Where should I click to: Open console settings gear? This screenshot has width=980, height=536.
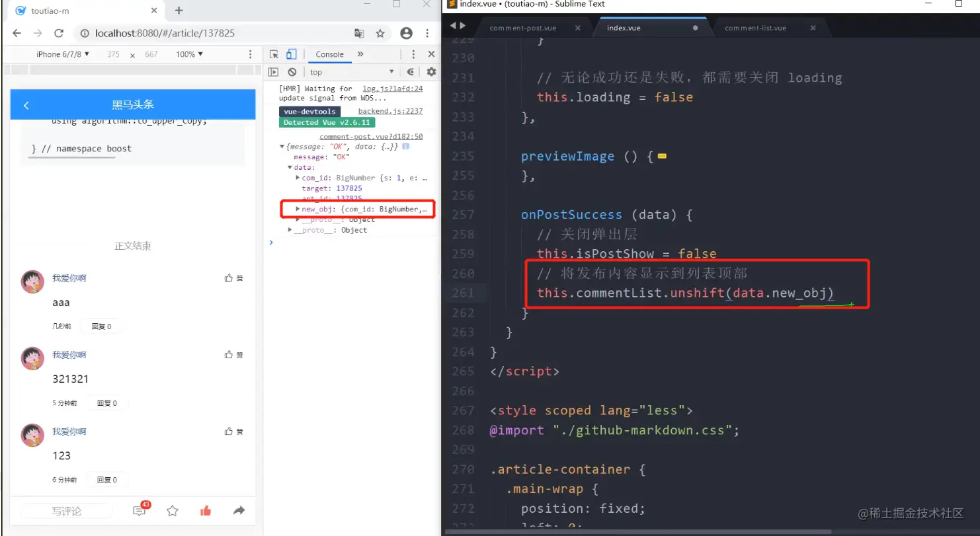coord(431,72)
